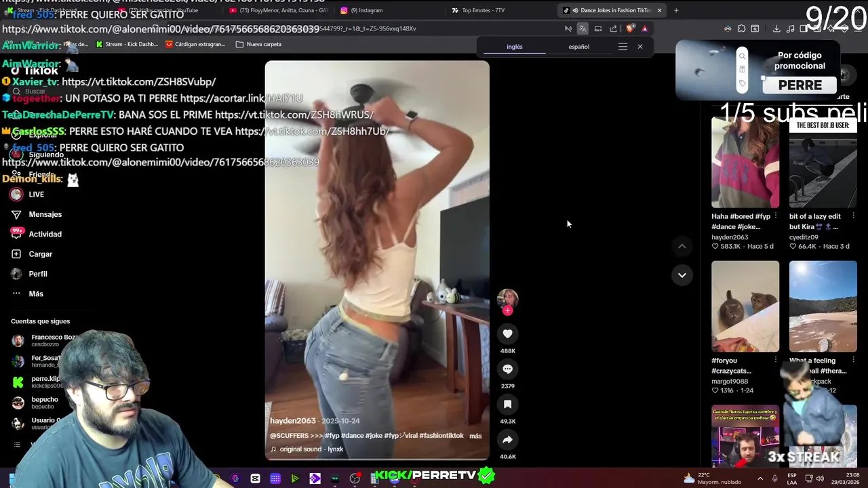Open bit of a lazy edit video thumbnail
This screenshot has width=868, height=488.
(x=823, y=163)
